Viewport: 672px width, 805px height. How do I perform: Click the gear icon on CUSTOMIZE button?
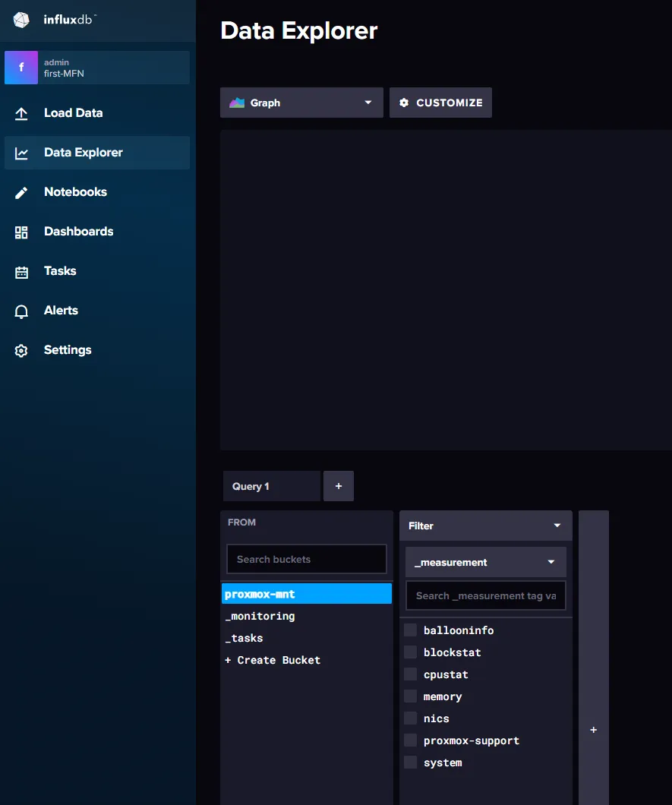point(404,103)
